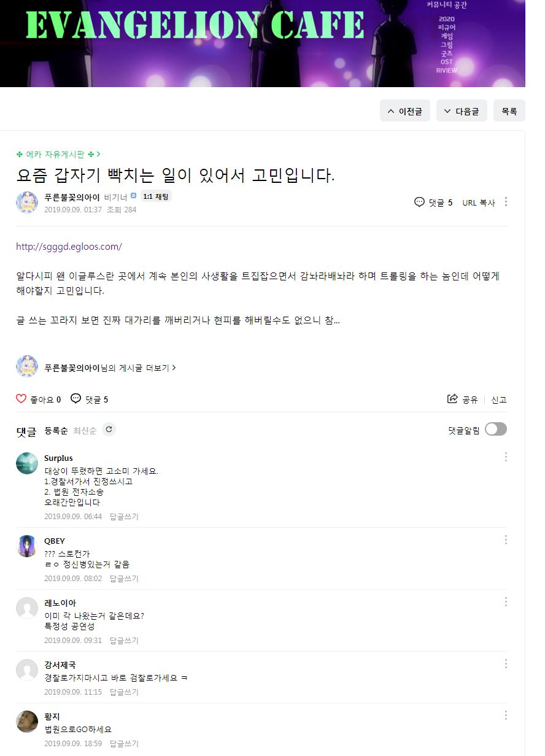This screenshot has width=545, height=756.
Task: Click the 공유 share icon
Action: [452, 399]
